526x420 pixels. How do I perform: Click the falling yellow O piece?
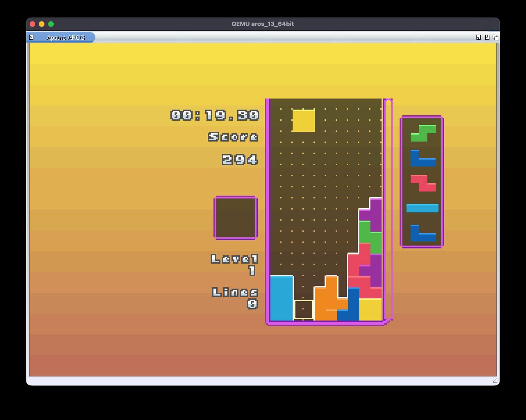pos(304,120)
